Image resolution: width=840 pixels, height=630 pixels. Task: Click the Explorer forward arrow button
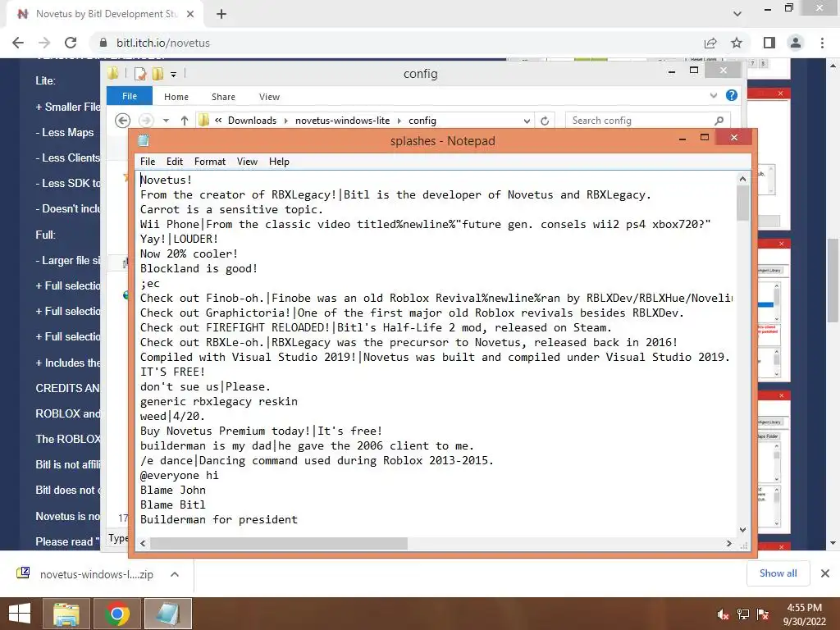coord(146,121)
